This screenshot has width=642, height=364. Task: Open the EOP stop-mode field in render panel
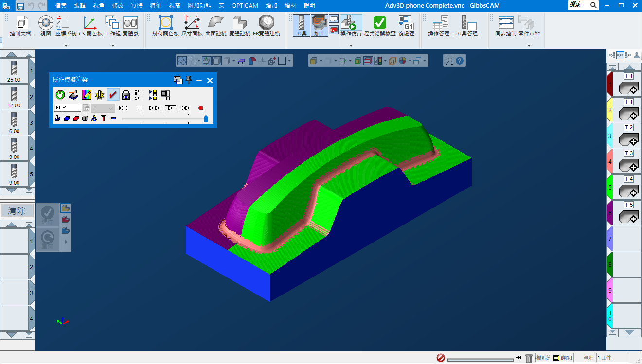67,108
